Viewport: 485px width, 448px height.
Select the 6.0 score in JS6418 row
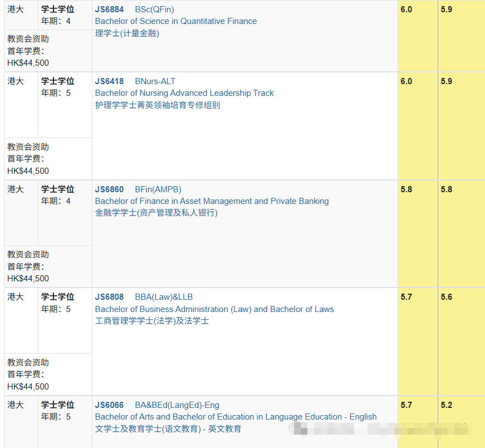(406, 81)
